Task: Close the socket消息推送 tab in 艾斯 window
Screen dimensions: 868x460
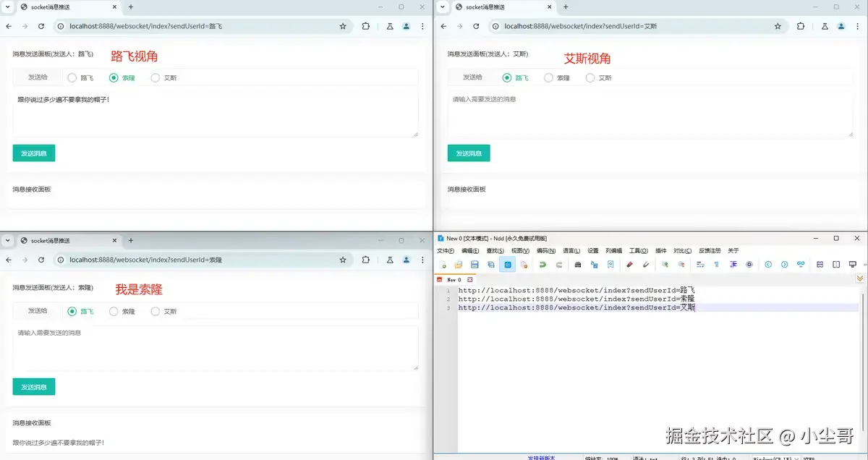Action: (x=548, y=7)
